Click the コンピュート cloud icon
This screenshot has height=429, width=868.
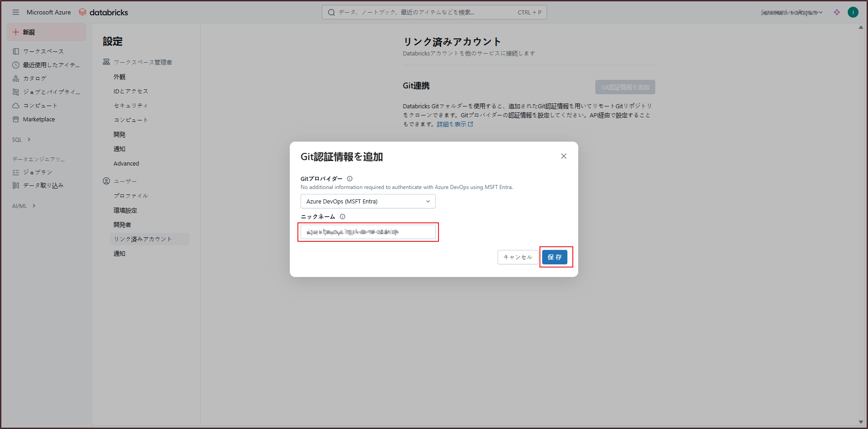(16, 106)
